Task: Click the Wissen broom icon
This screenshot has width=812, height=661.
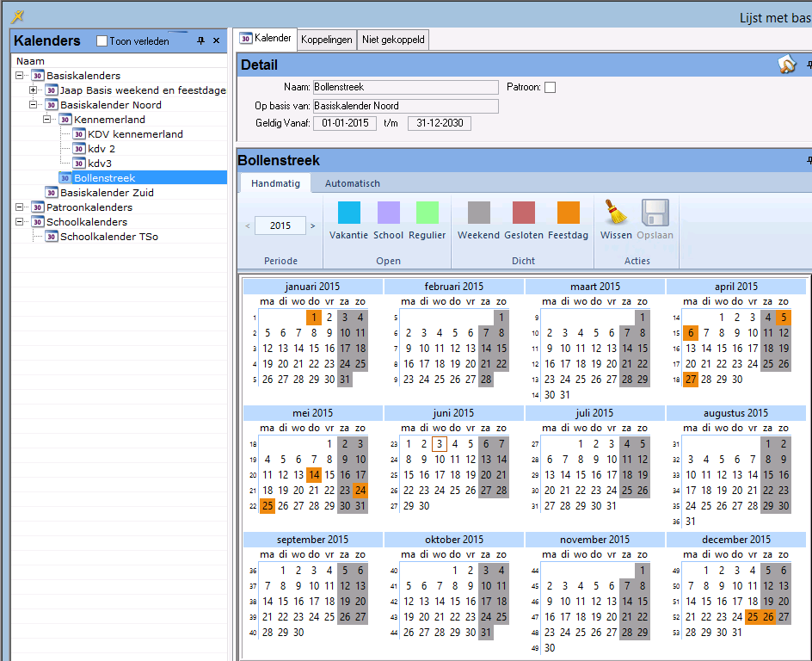Action: [x=615, y=213]
